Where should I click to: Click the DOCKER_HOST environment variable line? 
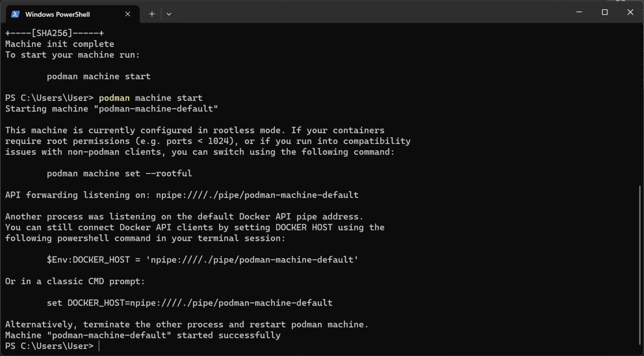click(x=202, y=259)
